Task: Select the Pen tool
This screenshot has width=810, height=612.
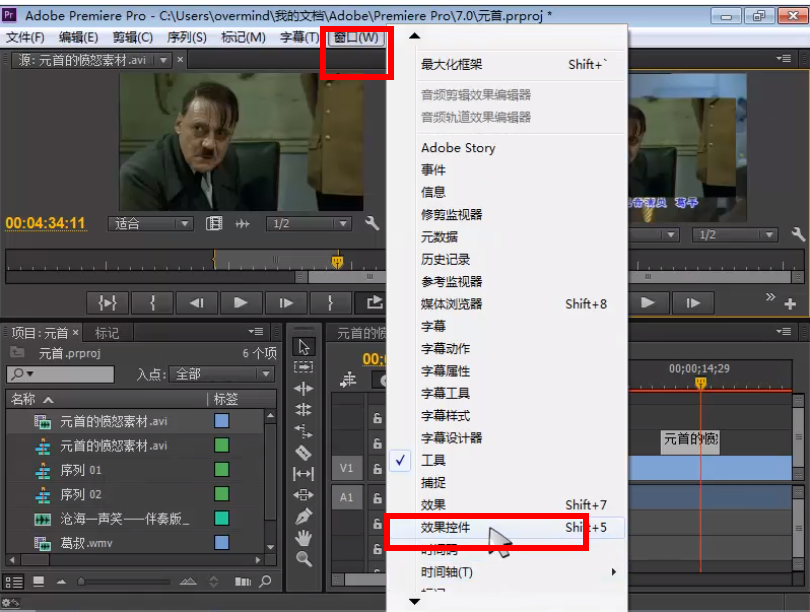Action: (304, 516)
